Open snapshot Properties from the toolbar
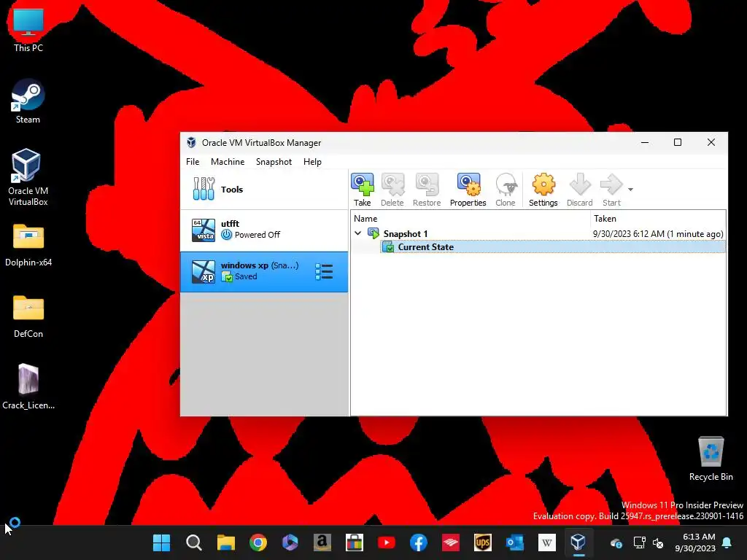Screen dimensions: 747x560 tap(468, 190)
